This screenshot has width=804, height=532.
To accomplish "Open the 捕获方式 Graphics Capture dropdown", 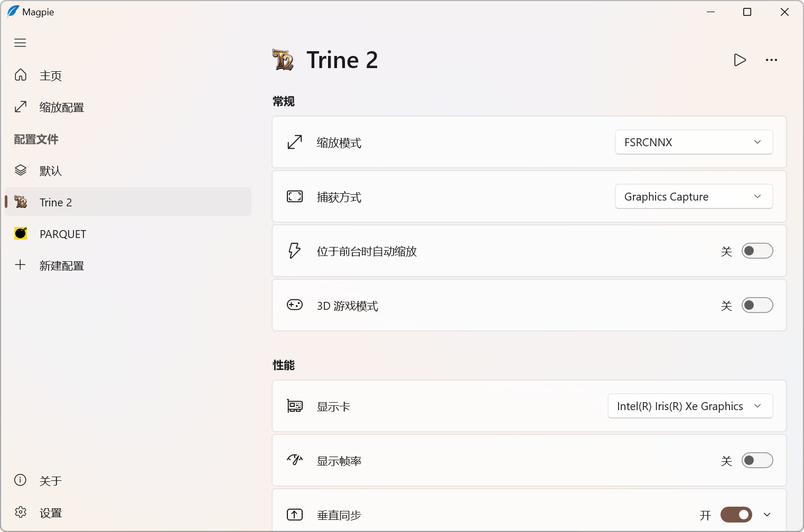I will pos(694,196).
